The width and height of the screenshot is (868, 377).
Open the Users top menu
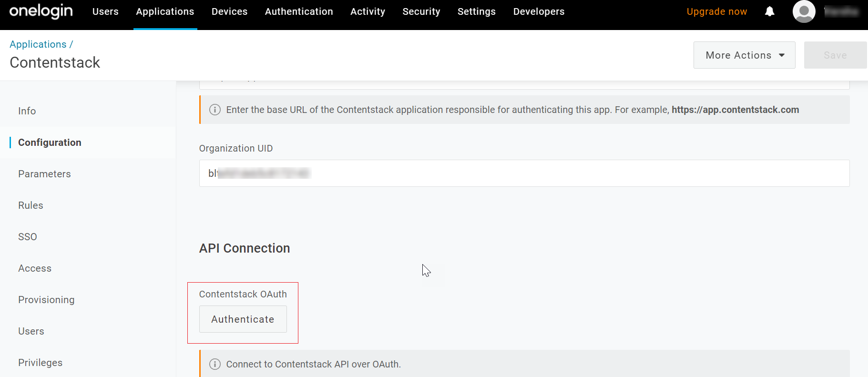coord(105,11)
